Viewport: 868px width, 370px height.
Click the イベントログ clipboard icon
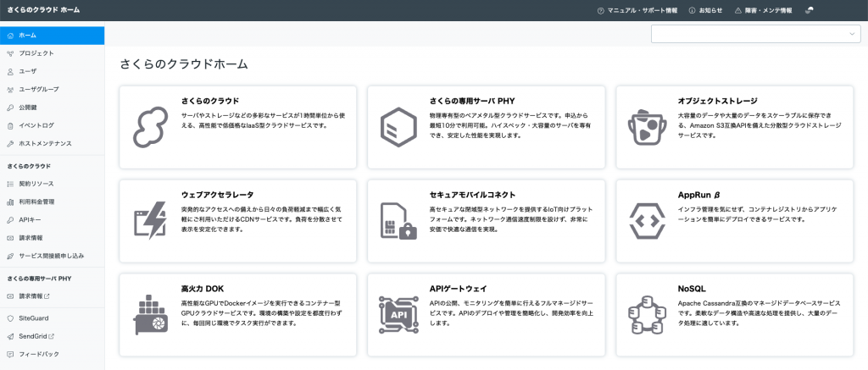(x=10, y=125)
